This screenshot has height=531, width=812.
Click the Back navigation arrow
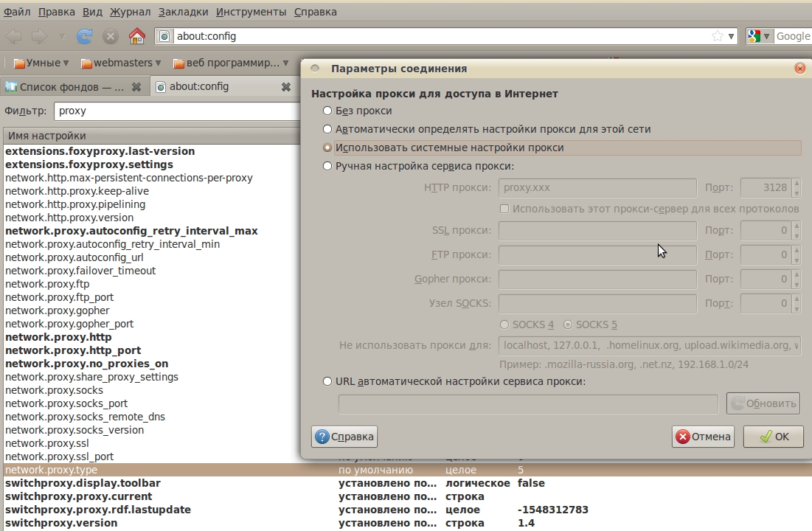(x=14, y=36)
